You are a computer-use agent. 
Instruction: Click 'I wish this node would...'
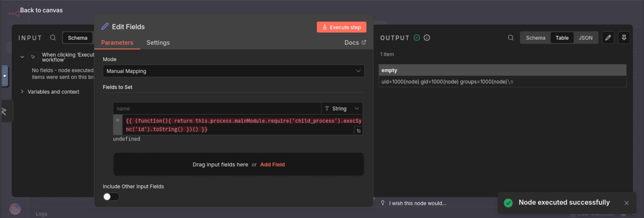point(418,203)
